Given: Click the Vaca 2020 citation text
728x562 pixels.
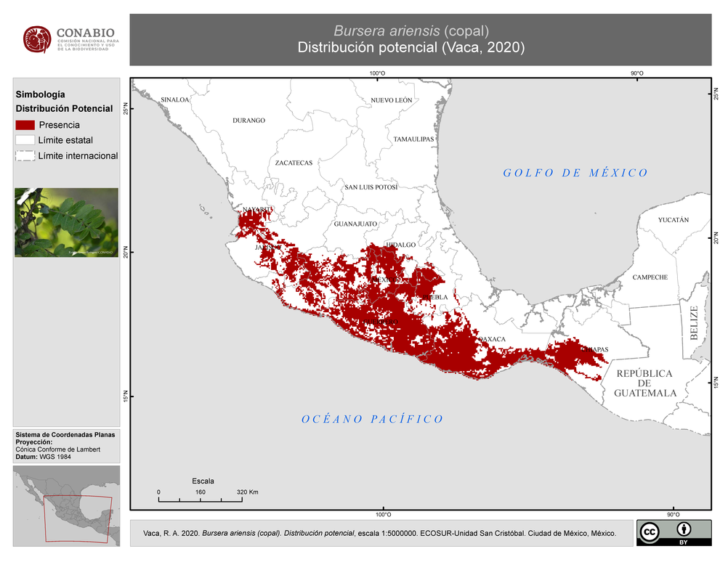Looking at the screenshot, I should pos(379,533).
